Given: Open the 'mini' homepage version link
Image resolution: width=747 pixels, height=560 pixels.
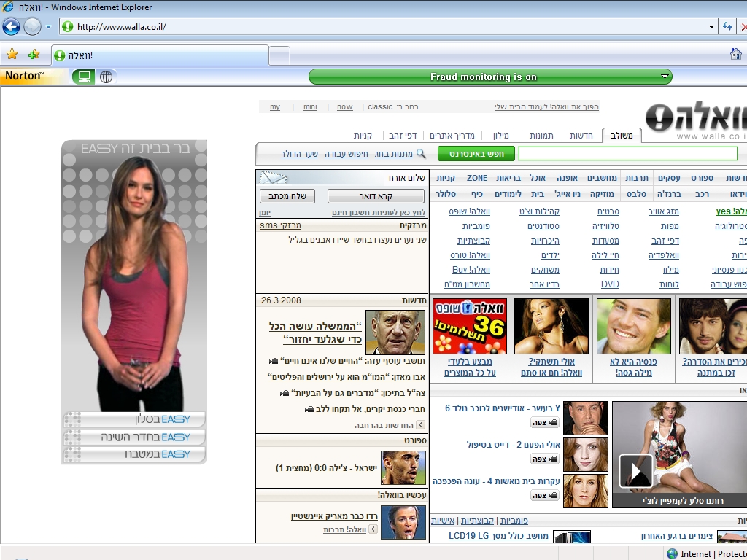Looking at the screenshot, I should click(310, 106).
